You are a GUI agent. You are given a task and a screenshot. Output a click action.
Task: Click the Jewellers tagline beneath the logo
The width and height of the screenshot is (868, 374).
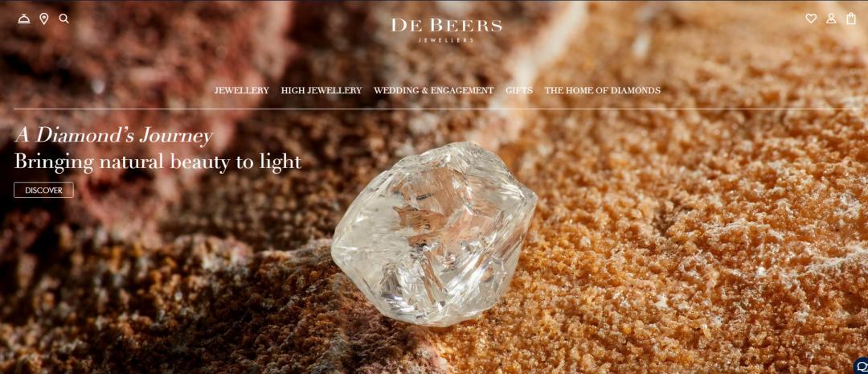coord(446,40)
